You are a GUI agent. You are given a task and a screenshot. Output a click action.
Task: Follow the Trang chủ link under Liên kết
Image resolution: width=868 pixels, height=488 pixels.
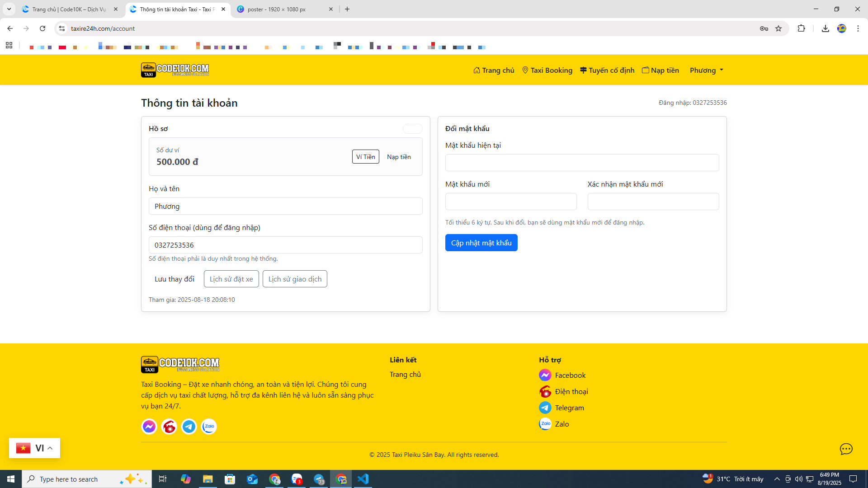click(405, 375)
